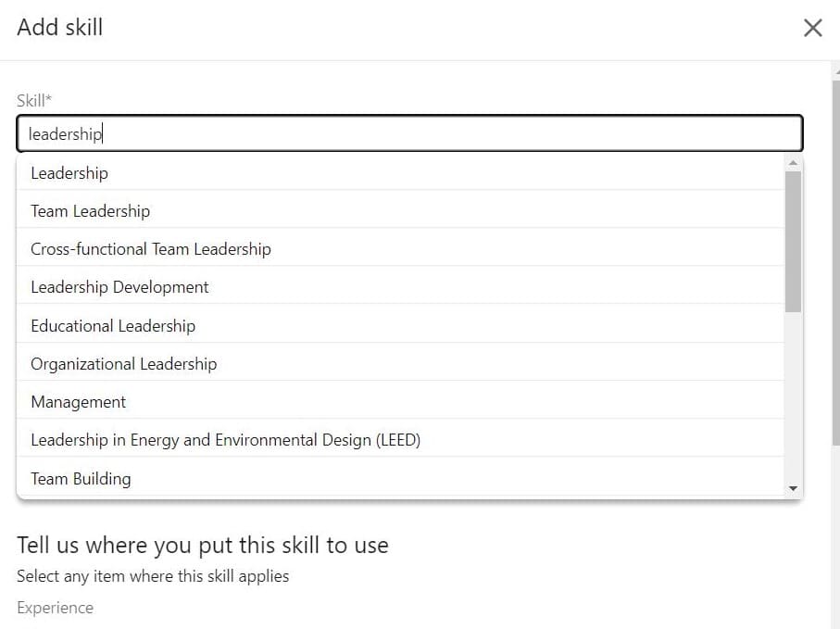Select the "Management" skill suggestion
The image size is (840, 629).
[78, 401]
